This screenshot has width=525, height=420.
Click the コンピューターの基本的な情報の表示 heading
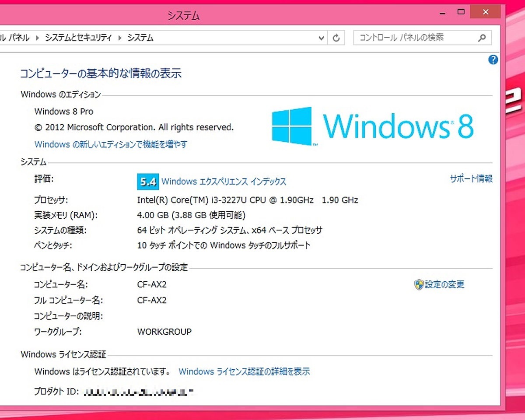[101, 73]
